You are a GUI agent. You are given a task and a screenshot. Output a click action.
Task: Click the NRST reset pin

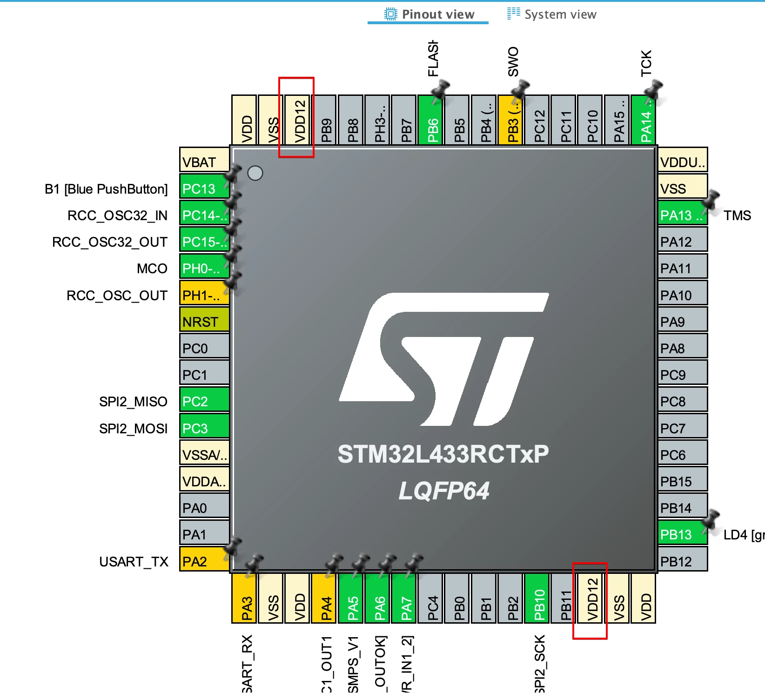click(204, 319)
